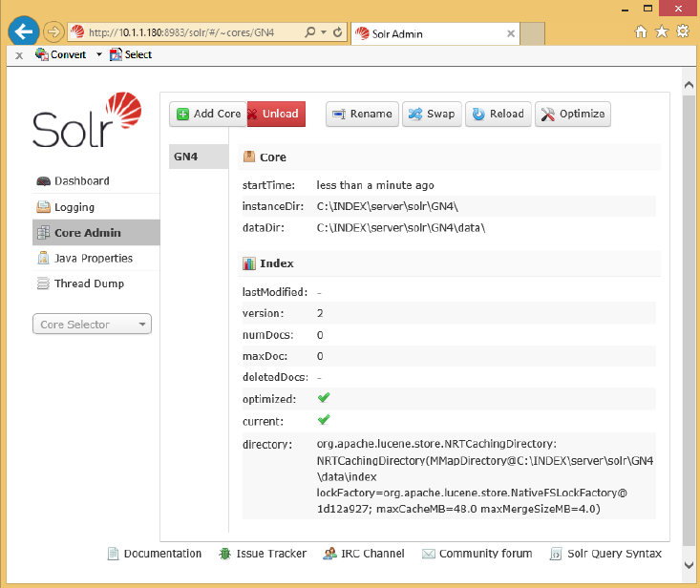This screenshot has width=700, height=588.
Task: Click the green plus Add Core icon
Action: click(182, 115)
